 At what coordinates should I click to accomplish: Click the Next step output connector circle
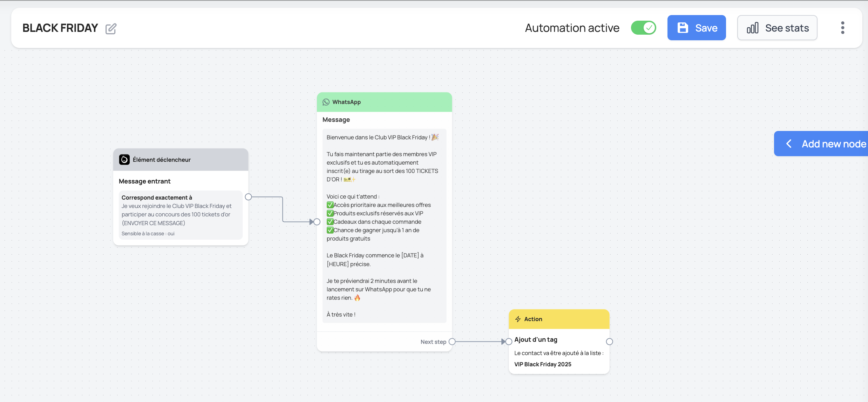(452, 341)
